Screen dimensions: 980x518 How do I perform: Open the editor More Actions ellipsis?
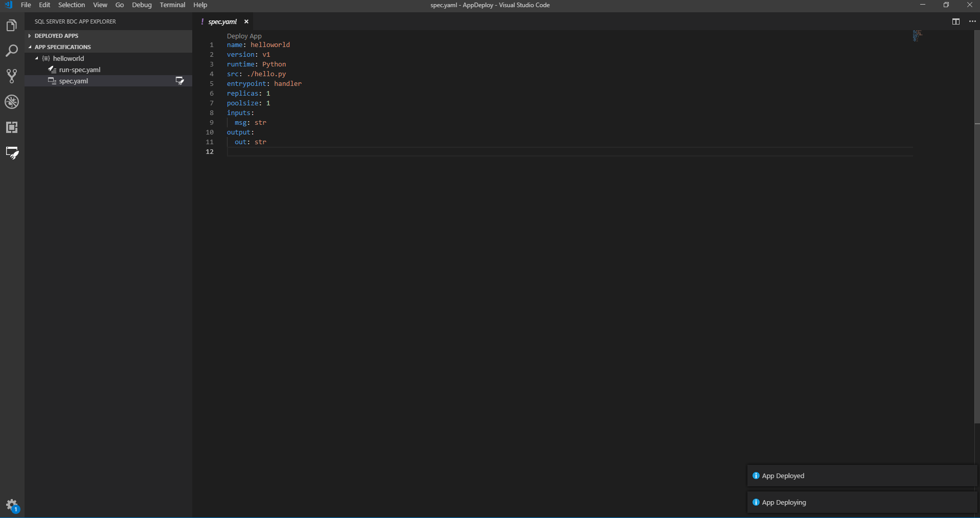click(x=973, y=21)
